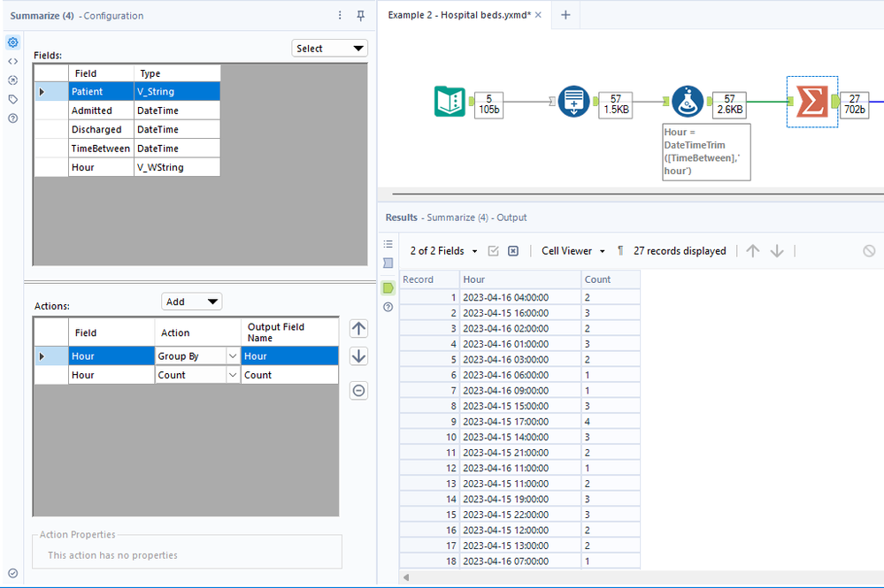Click the Formula tool flask icon

click(x=688, y=102)
